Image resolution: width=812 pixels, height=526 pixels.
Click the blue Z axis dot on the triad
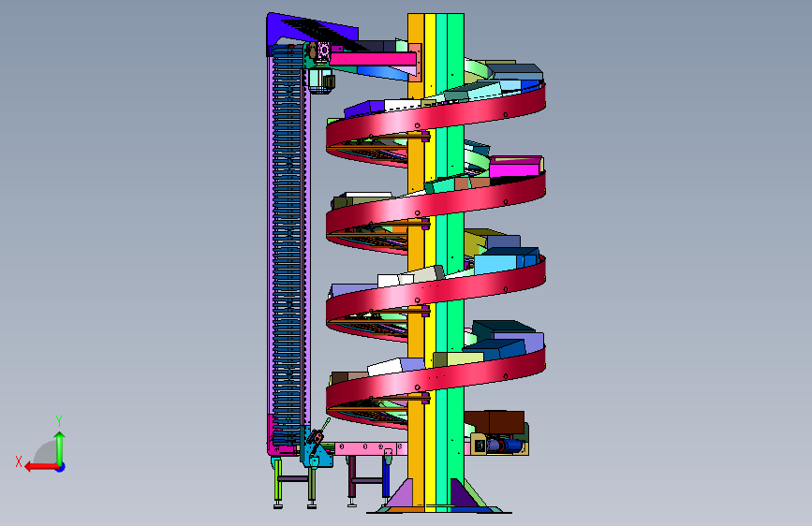[61, 467]
